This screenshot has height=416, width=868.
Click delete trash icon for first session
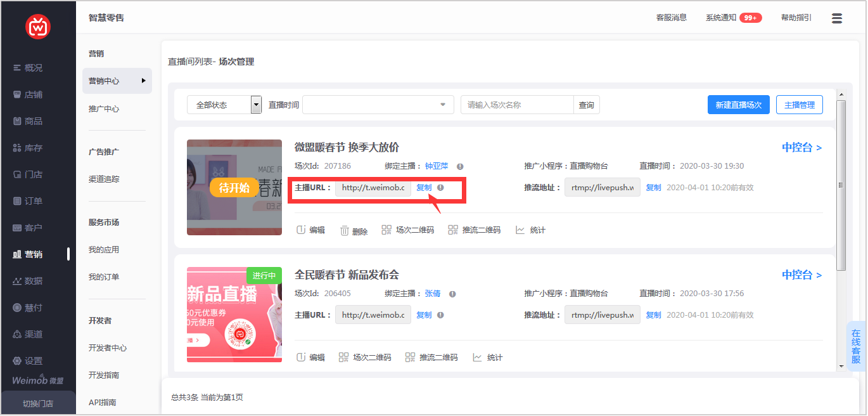[x=345, y=231]
